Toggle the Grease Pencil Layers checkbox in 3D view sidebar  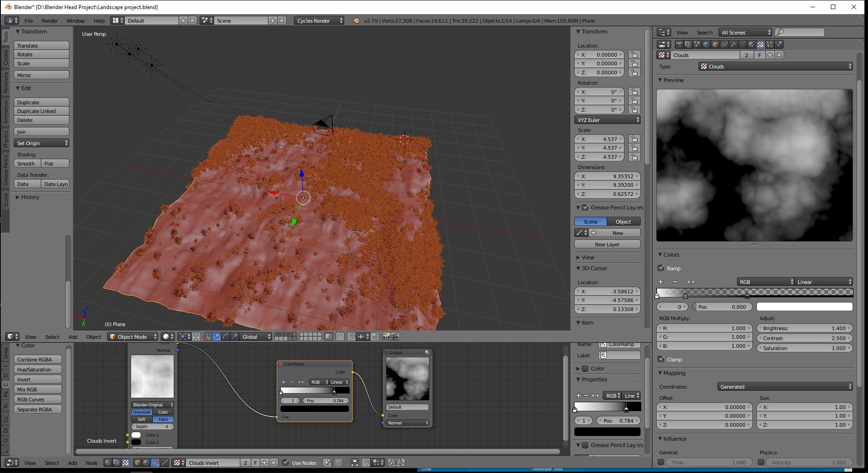point(585,207)
